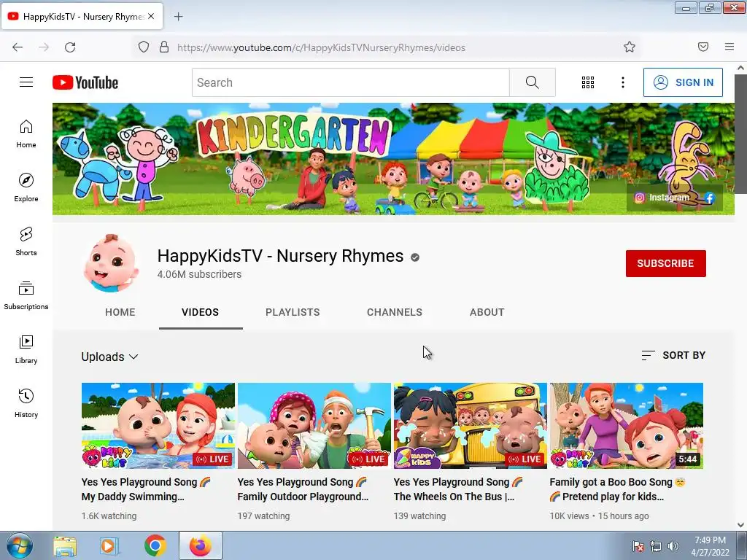Click the tracking protection shield icon
This screenshot has height=560, width=747.
144,47
